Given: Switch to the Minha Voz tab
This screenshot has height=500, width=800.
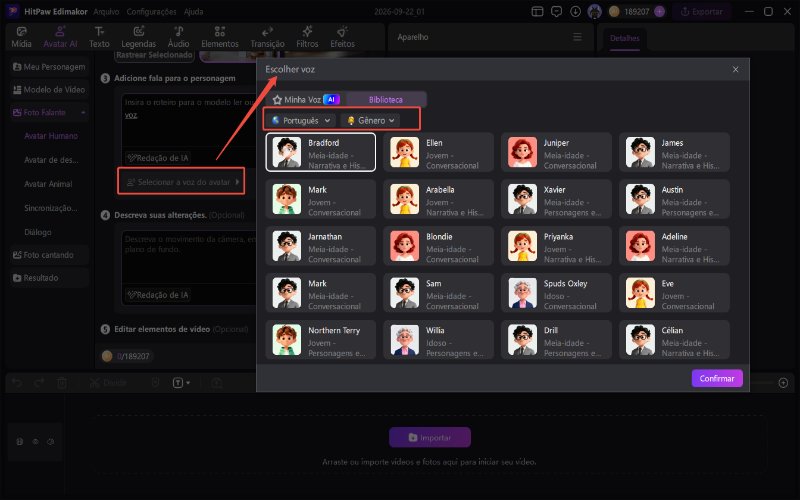Looking at the screenshot, I should (305, 99).
